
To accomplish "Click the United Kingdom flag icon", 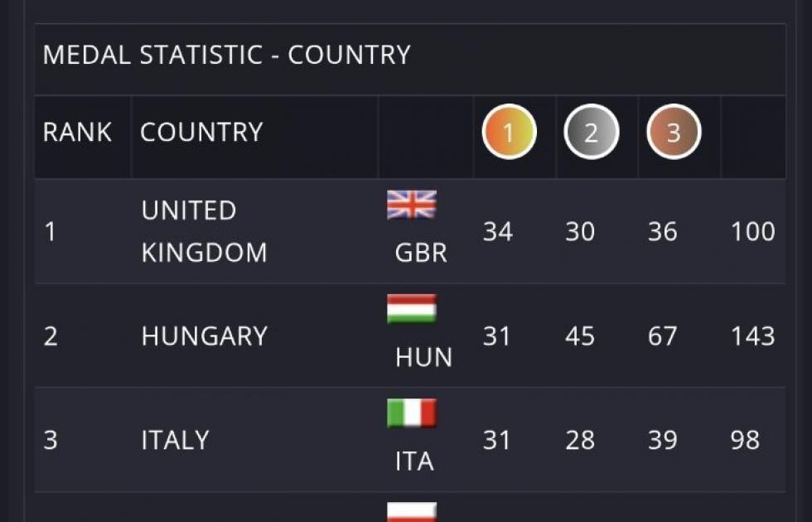I will tap(412, 205).
